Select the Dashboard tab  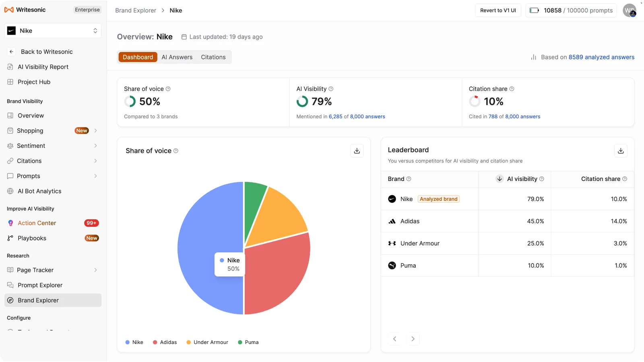[x=138, y=57]
